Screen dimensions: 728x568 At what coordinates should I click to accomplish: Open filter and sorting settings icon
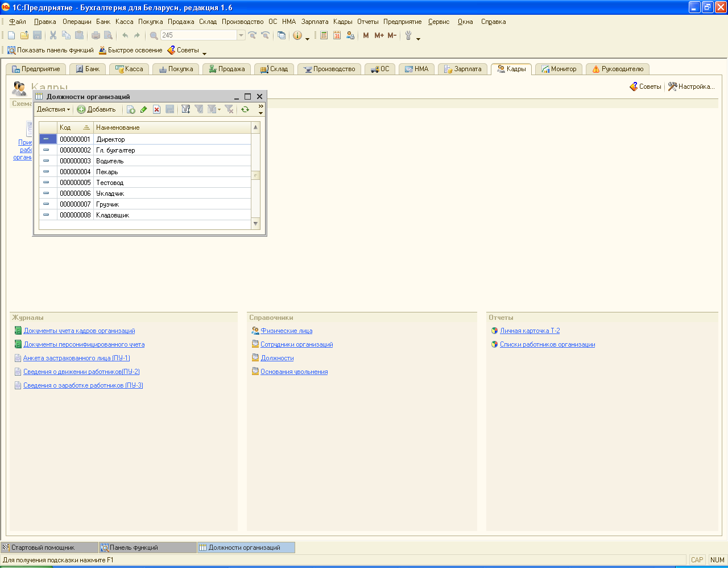pos(185,109)
